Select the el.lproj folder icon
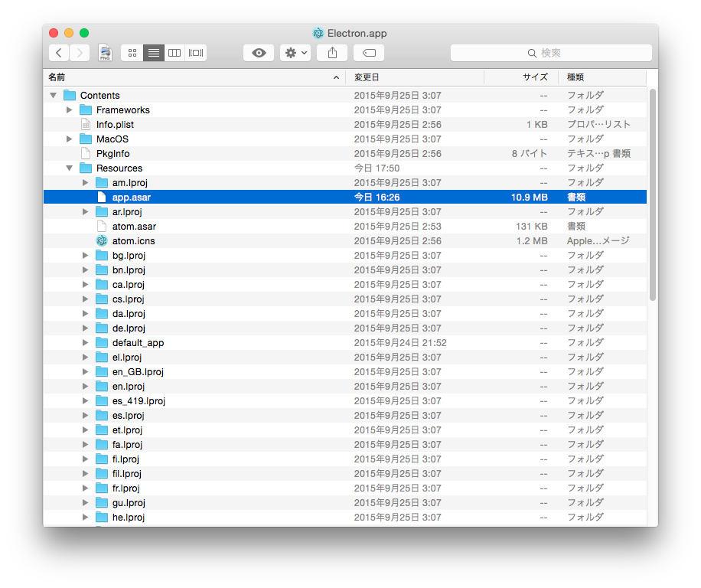The height and width of the screenshot is (588, 701). point(102,357)
